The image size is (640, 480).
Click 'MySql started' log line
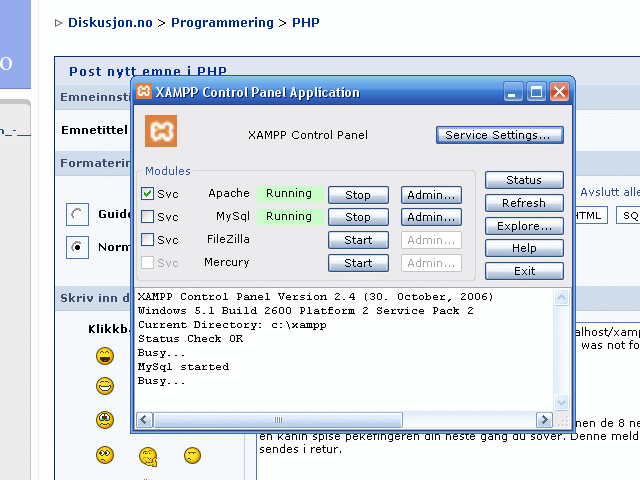click(183, 367)
